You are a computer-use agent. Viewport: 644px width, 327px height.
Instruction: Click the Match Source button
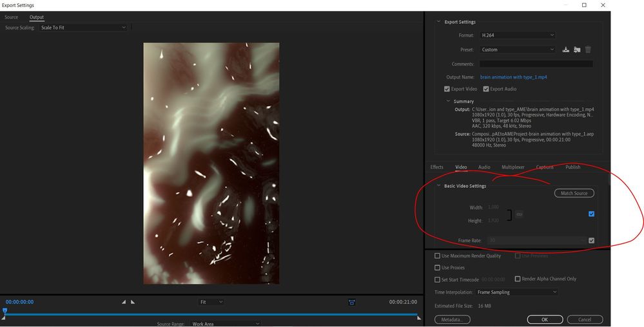(x=574, y=193)
